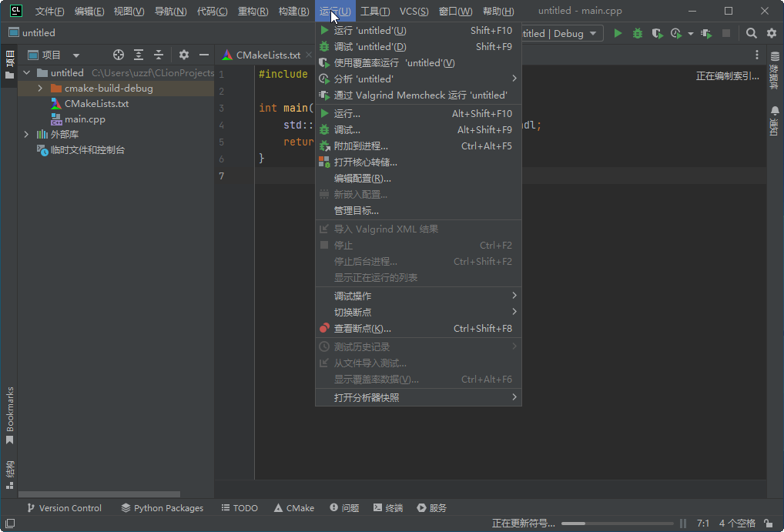Open the VCS(S) menu

point(414,11)
